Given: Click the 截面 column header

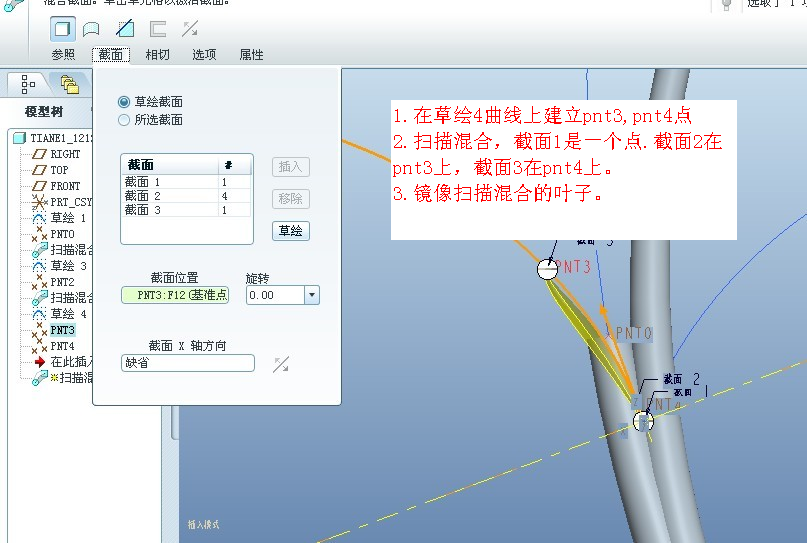Looking at the screenshot, I should pos(170,165).
